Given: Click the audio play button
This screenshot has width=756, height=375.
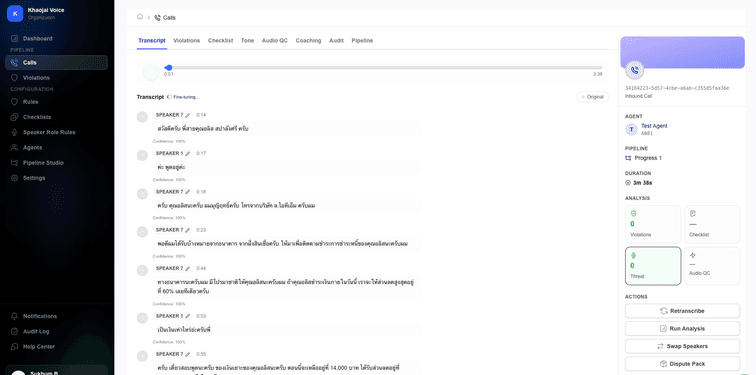Looking at the screenshot, I should click(151, 72).
